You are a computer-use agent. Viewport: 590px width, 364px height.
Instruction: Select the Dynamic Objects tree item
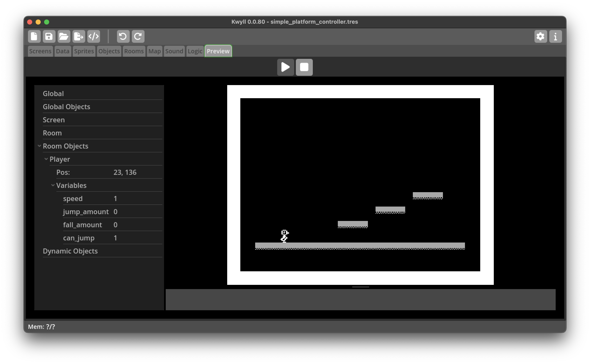[x=70, y=251]
